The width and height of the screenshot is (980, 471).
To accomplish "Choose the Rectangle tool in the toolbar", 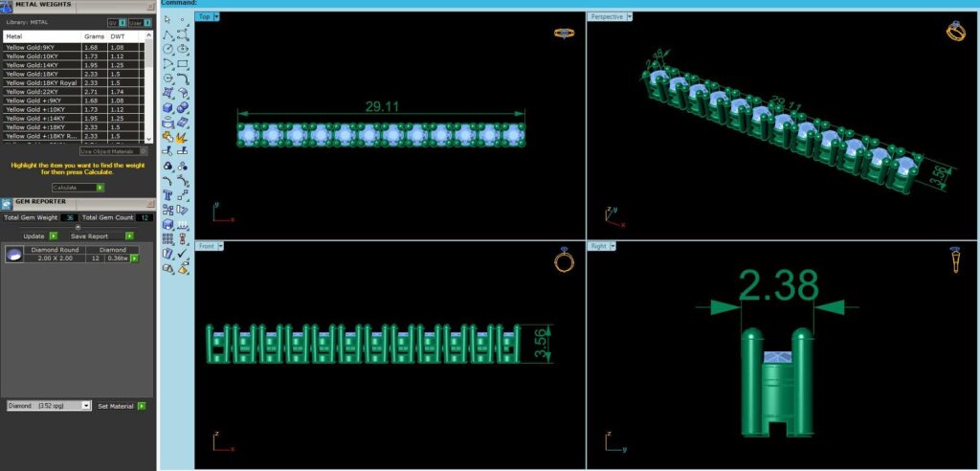I will coord(183,64).
